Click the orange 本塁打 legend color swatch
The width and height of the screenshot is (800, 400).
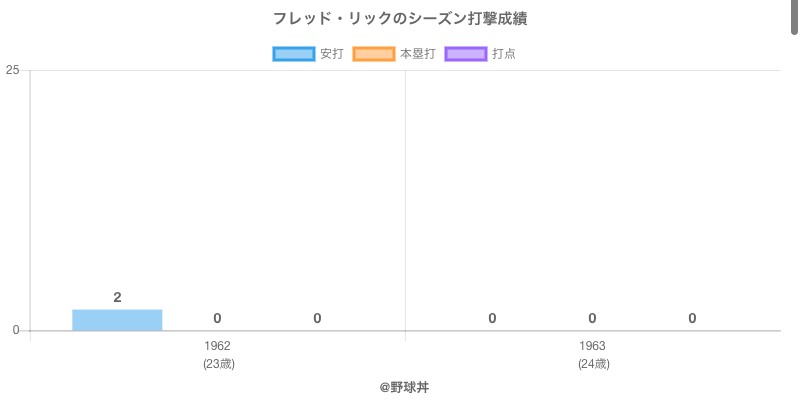374,54
